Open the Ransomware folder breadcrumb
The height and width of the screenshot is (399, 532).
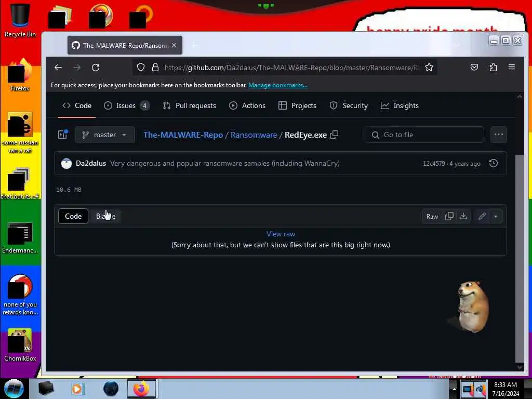254,135
